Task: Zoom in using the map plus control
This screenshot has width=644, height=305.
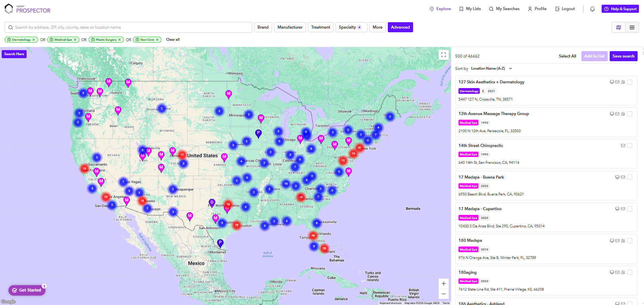Action: 443,283
